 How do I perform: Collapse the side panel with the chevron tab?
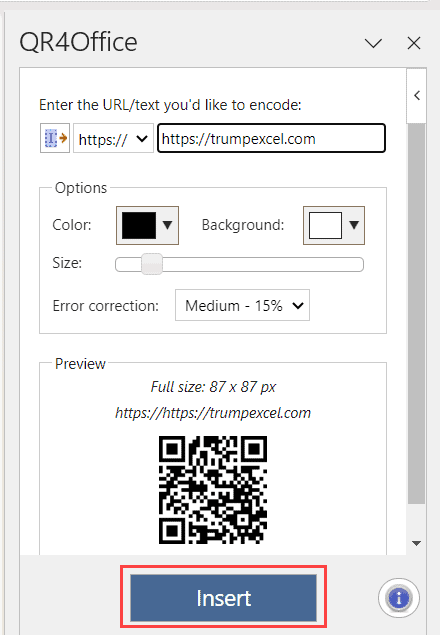click(x=417, y=96)
